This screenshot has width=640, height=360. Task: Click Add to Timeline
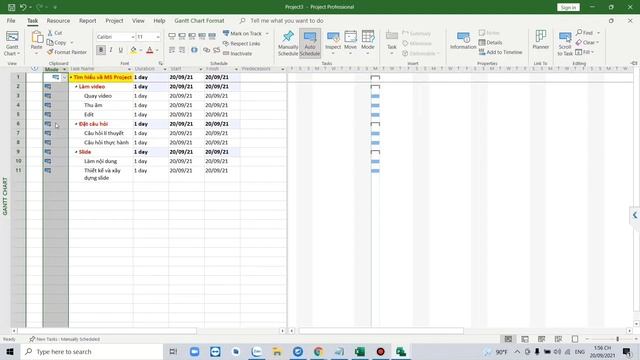click(500, 52)
